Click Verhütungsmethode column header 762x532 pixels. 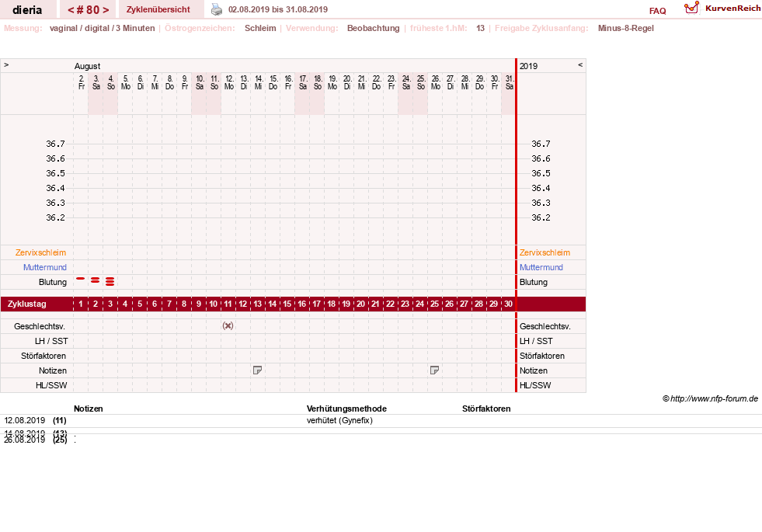pos(346,409)
